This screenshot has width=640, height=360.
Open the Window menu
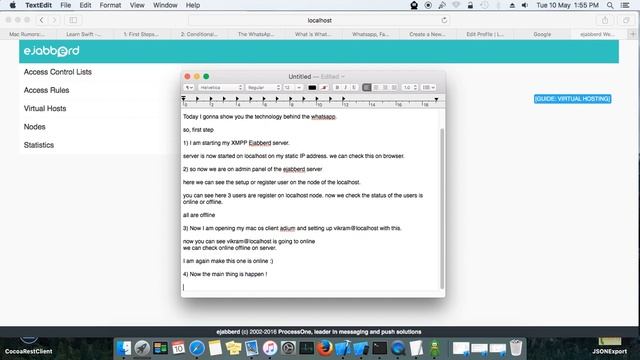[165, 5]
